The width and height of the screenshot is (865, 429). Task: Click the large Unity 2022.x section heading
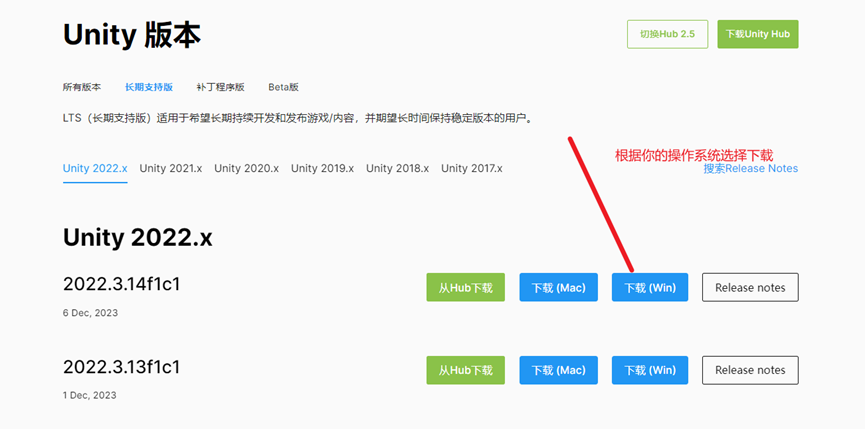click(137, 238)
